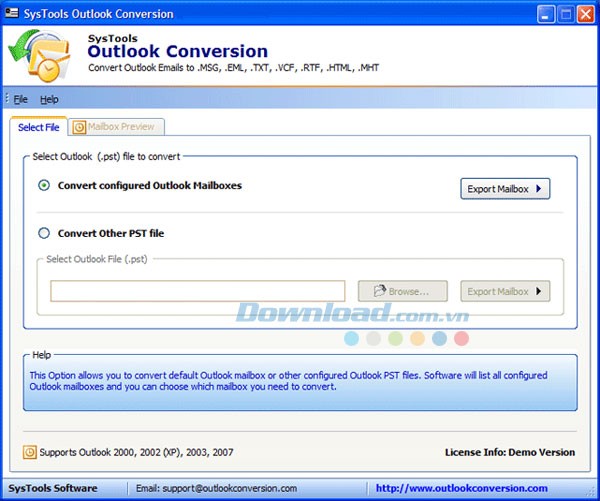This screenshot has width=600, height=501.
Task: Click Export Mailbox button beside Browse
Action: [505, 291]
